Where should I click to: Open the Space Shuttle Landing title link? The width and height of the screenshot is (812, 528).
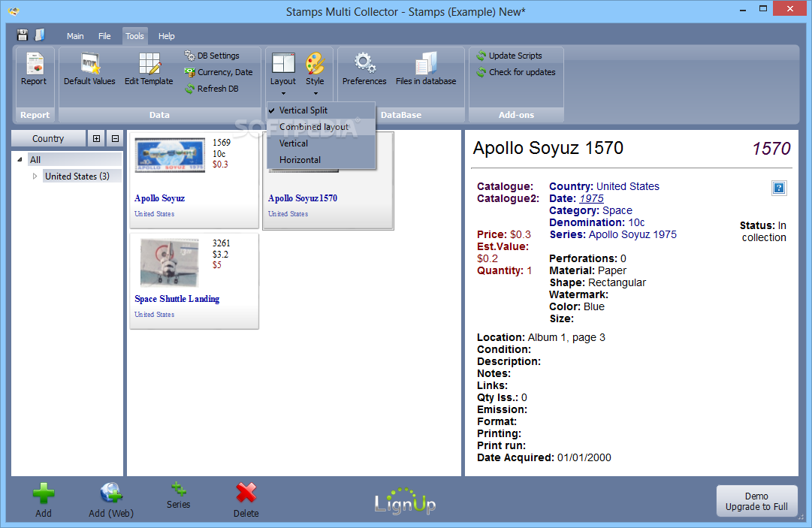pyautogui.click(x=177, y=299)
